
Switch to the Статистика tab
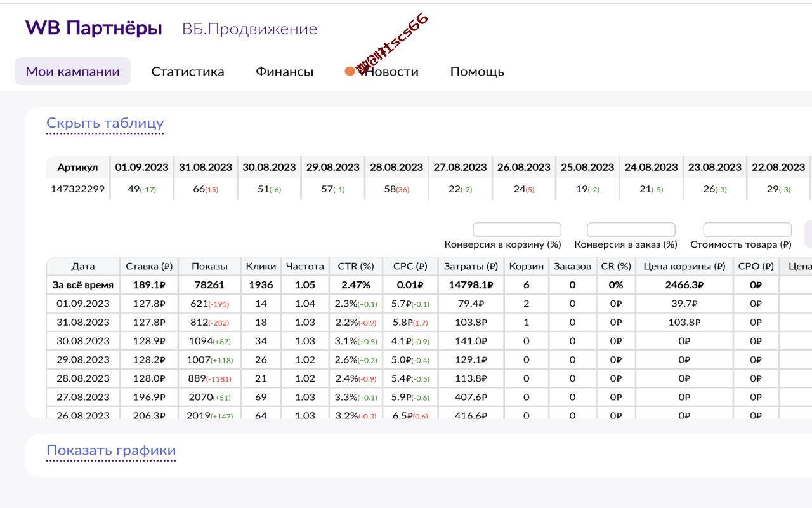[x=188, y=71]
